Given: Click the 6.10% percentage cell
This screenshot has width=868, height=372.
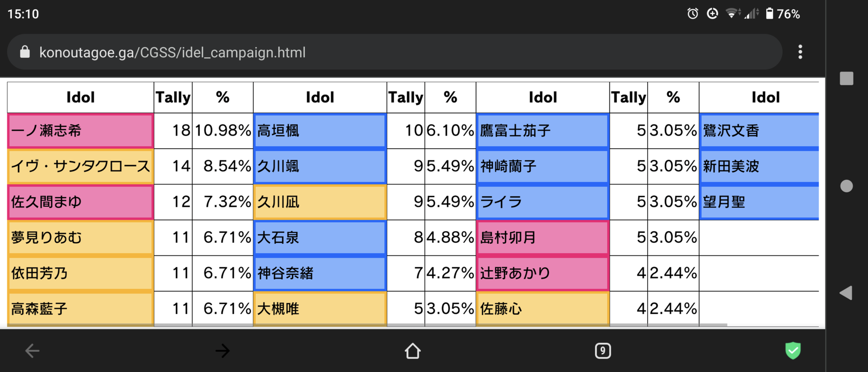Looking at the screenshot, I should click(450, 131).
